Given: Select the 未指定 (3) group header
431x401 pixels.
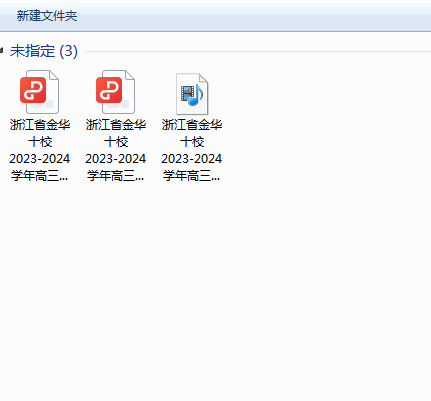Looking at the screenshot, I should pos(44,51).
